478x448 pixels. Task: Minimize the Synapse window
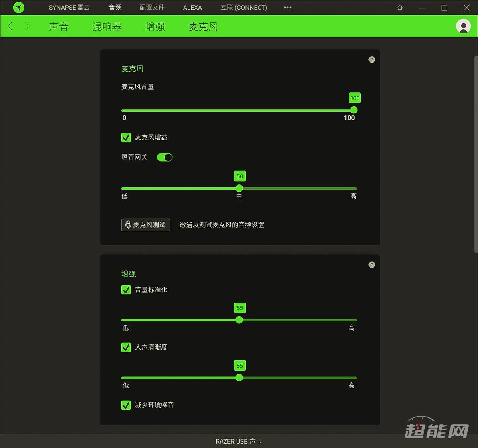pos(422,8)
